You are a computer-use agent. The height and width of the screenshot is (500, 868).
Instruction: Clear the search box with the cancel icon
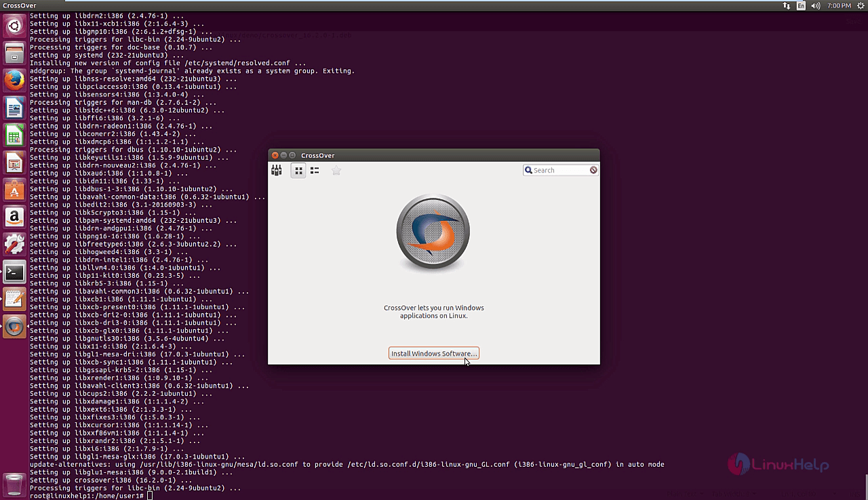click(x=593, y=170)
